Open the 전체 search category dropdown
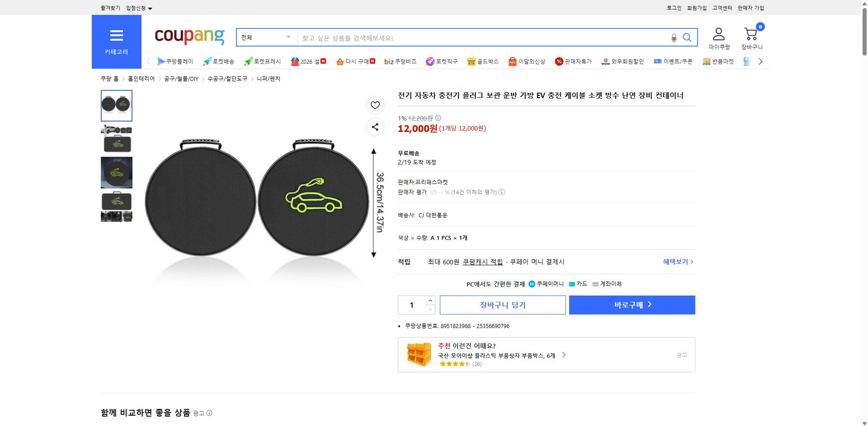868x427 pixels. tap(266, 38)
